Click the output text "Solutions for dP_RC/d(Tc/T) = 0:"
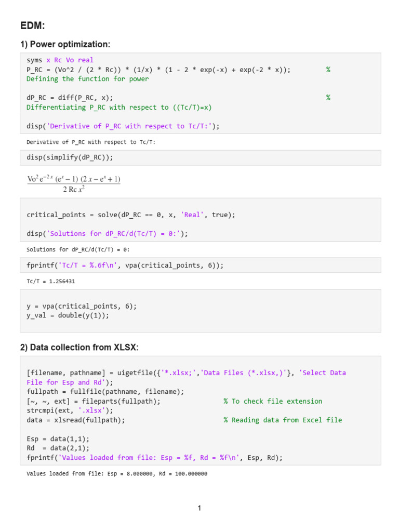The width and height of the screenshot is (399, 532). tap(78, 250)
